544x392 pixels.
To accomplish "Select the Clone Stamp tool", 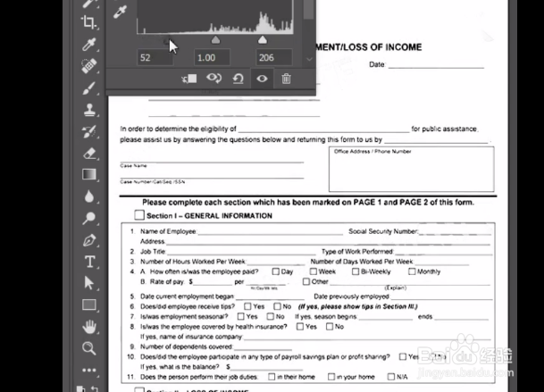I will [x=89, y=110].
